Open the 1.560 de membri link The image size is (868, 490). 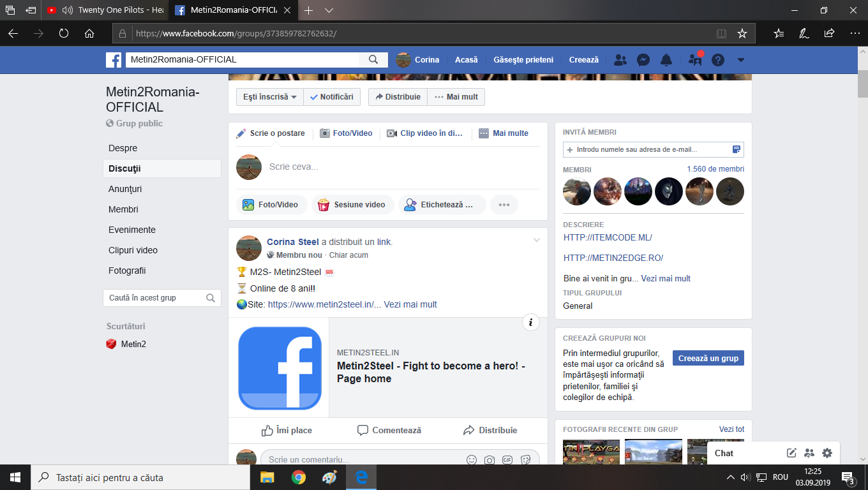point(715,169)
